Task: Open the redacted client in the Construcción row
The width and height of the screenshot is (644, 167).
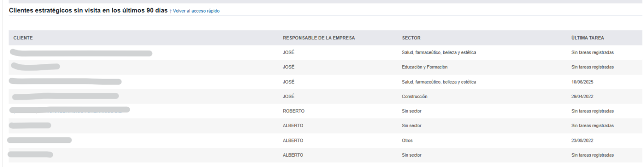Action: [x=65, y=96]
